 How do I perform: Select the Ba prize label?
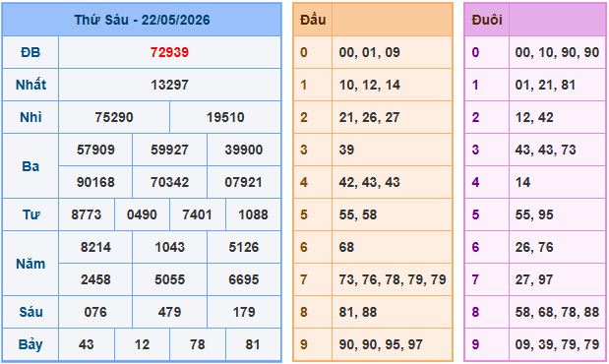click(30, 166)
